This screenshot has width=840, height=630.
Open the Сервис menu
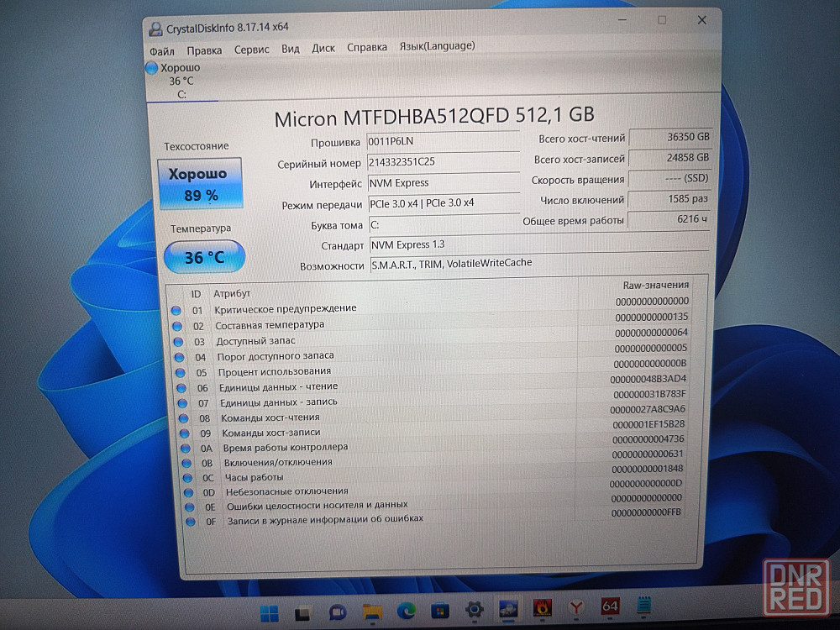click(x=251, y=50)
